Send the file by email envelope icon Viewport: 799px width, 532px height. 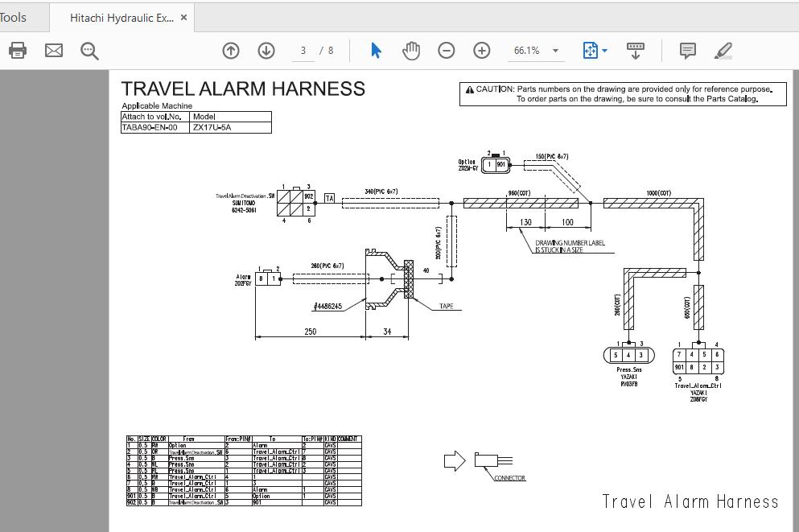click(x=53, y=51)
